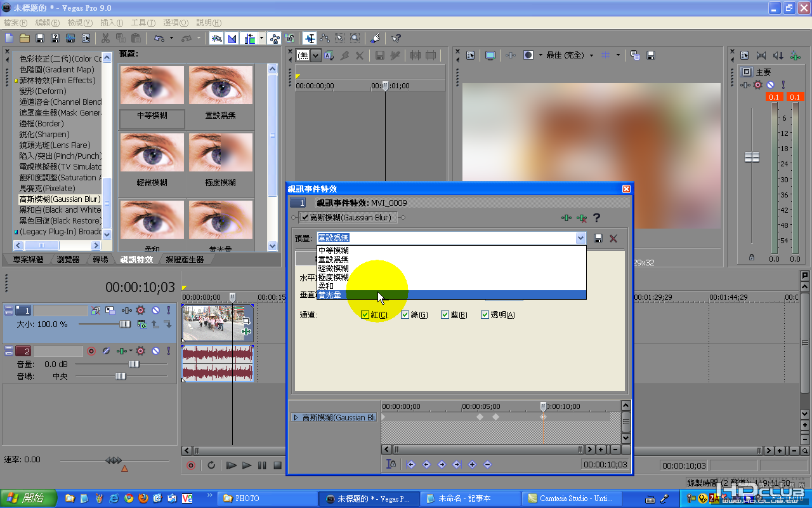Image resolution: width=812 pixels, height=508 pixels.
Task: Toggle Mute on video track 1
Action: pos(155,311)
